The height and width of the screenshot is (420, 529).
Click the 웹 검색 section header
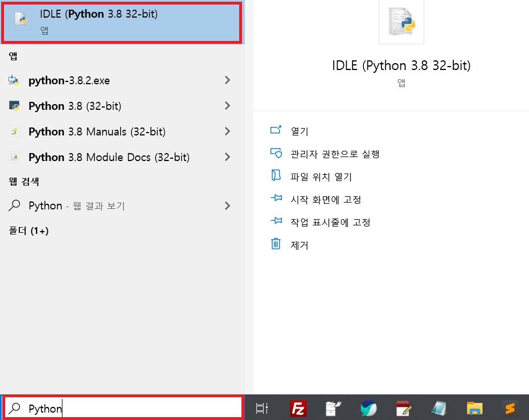(23, 182)
